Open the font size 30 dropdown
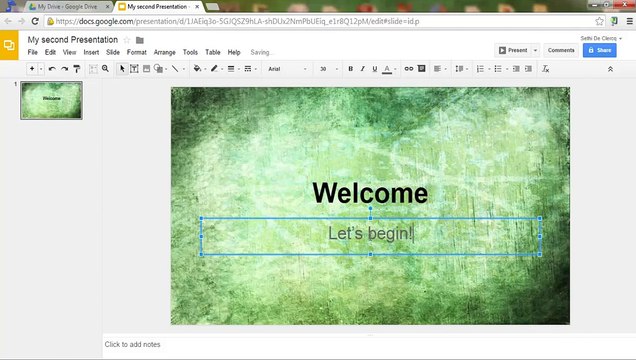This screenshot has height=360, width=636. click(x=329, y=69)
